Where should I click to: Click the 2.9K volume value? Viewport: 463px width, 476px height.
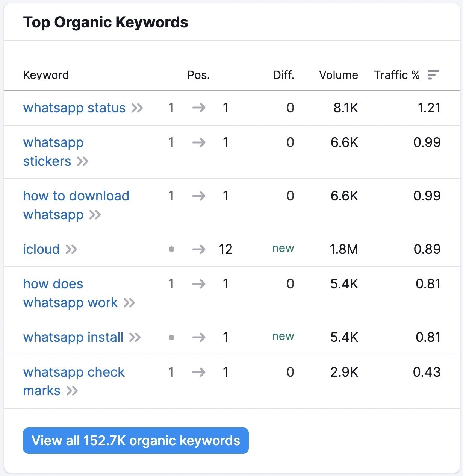tap(344, 372)
